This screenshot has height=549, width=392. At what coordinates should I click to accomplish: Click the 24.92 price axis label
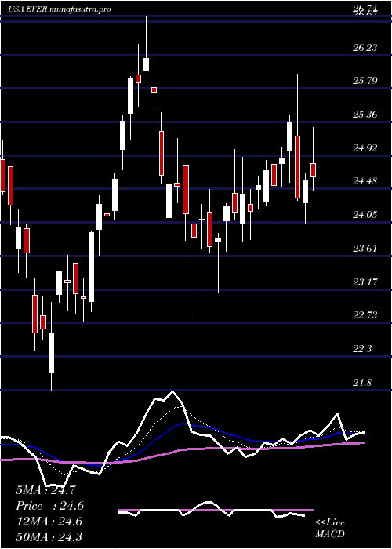(x=365, y=148)
